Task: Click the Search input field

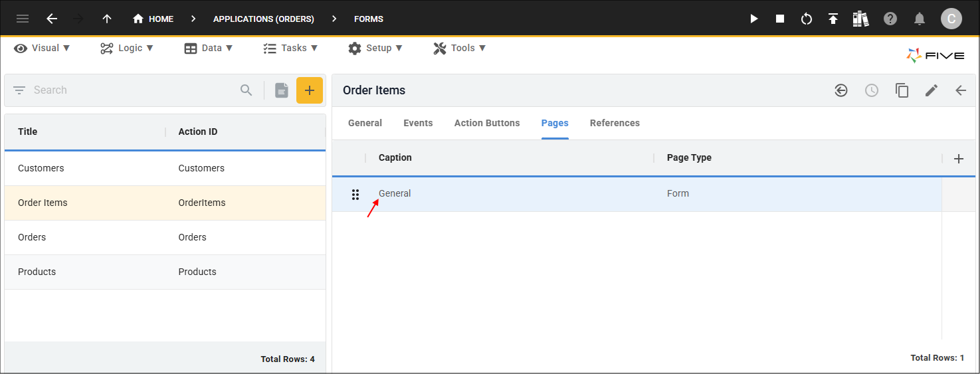Action: pos(133,90)
